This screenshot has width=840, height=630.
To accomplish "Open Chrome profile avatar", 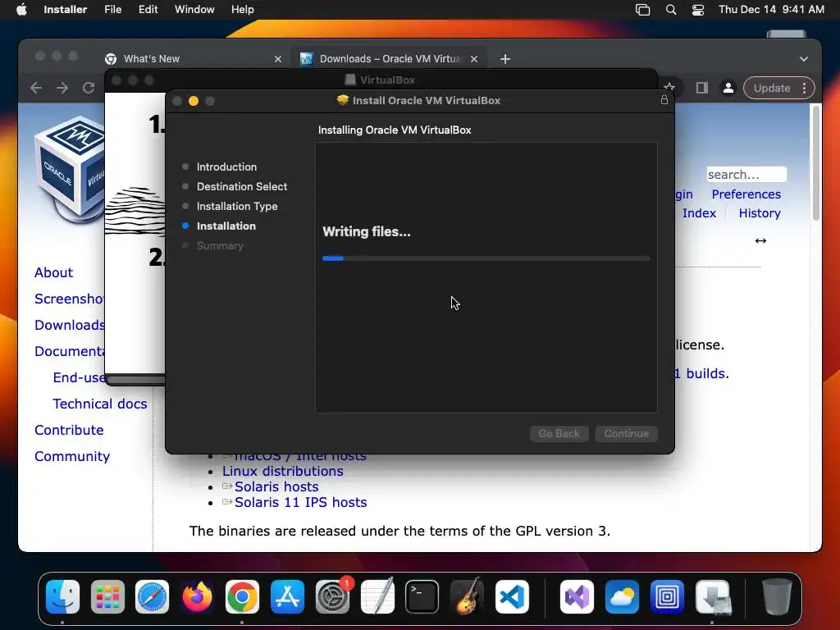I will click(728, 88).
